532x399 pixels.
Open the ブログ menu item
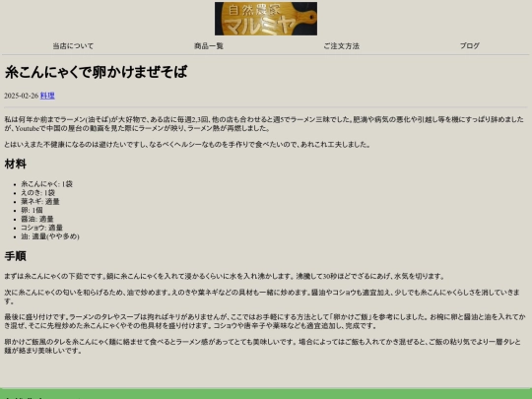tap(470, 45)
